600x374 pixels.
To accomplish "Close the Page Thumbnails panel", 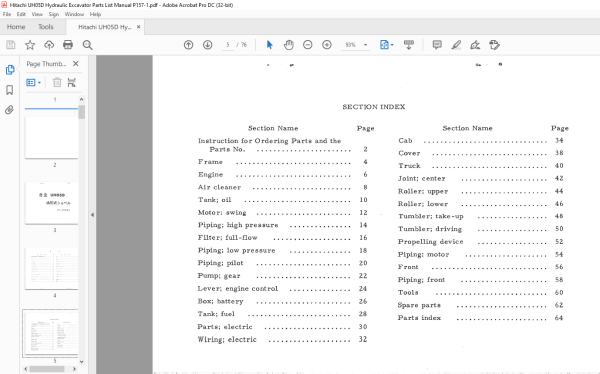I will (76, 64).
